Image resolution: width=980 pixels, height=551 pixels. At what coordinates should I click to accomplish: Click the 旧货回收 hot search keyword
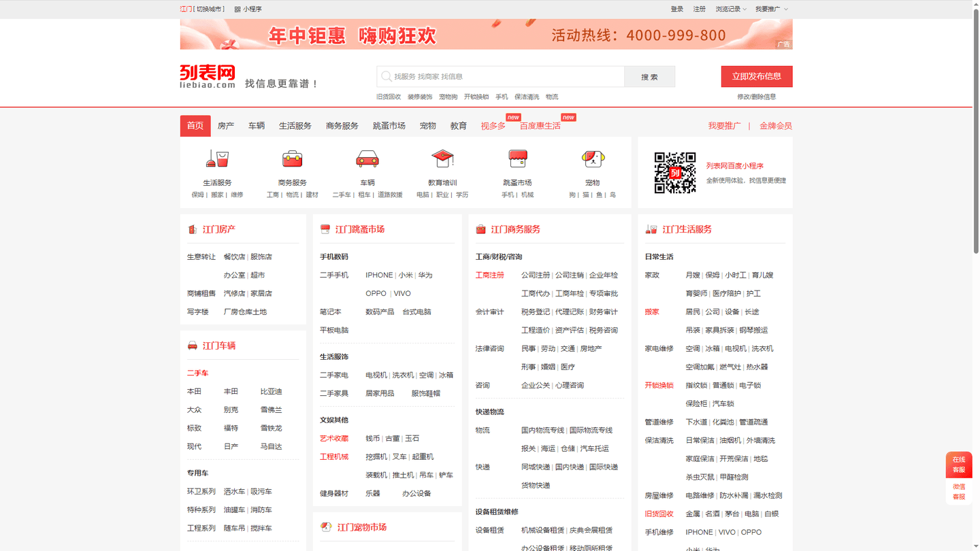389,97
